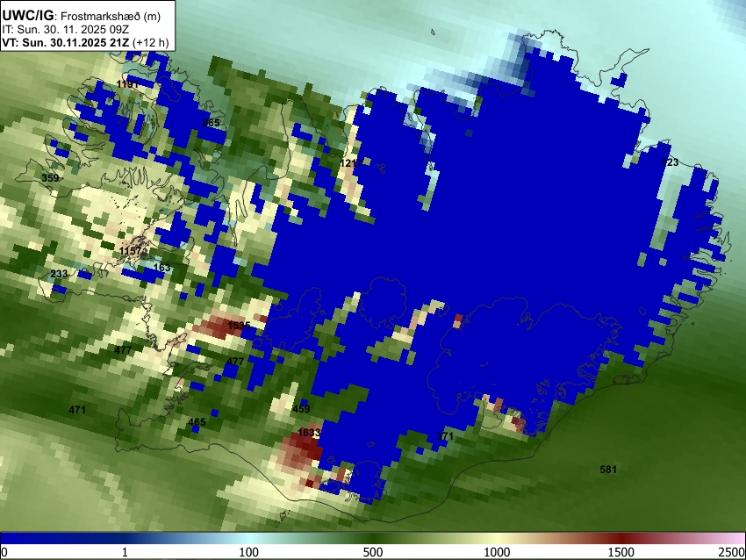Click the 1191 map value label
Image resolution: width=746 pixels, height=560 pixels.
[127, 84]
